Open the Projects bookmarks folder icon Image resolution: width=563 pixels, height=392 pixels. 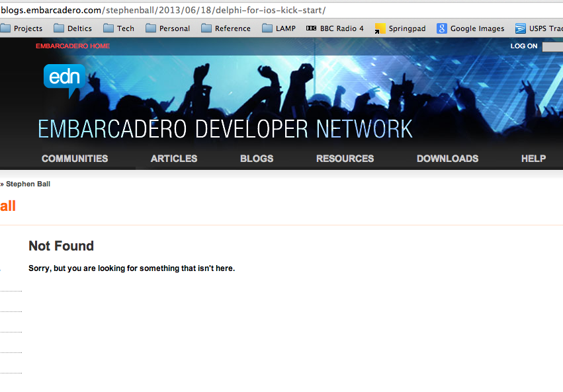tap(5, 28)
